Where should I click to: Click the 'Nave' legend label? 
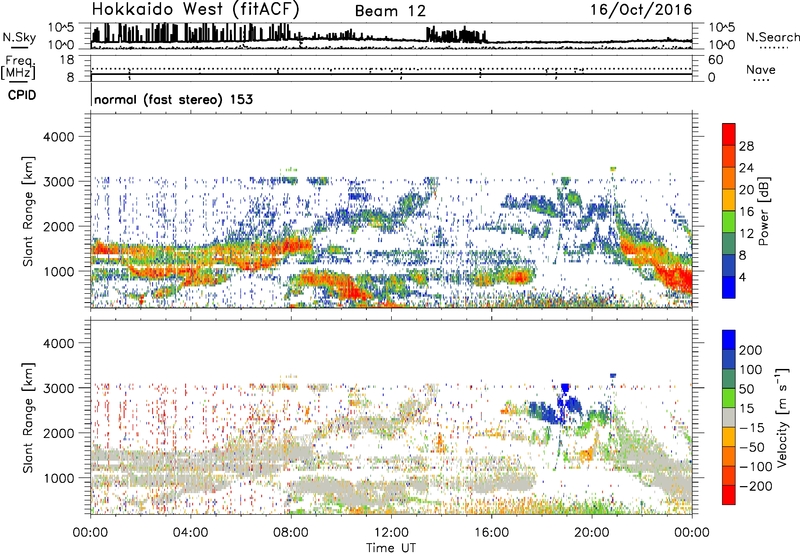760,69
